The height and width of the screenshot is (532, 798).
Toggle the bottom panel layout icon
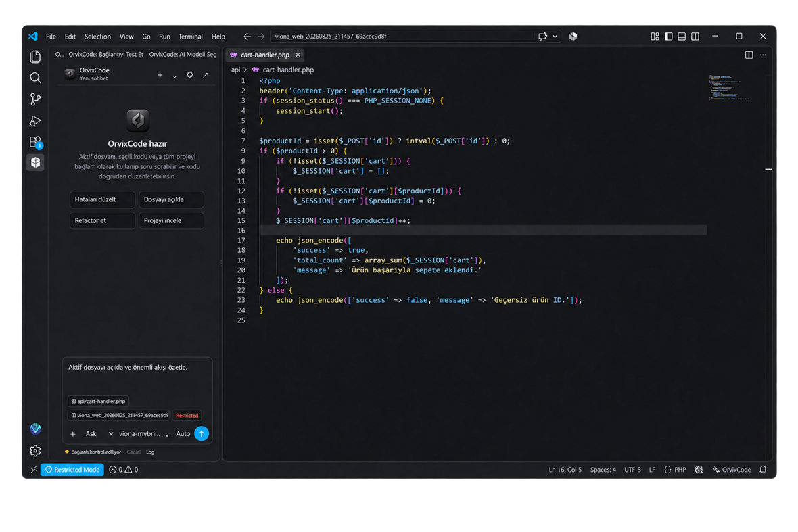click(682, 36)
